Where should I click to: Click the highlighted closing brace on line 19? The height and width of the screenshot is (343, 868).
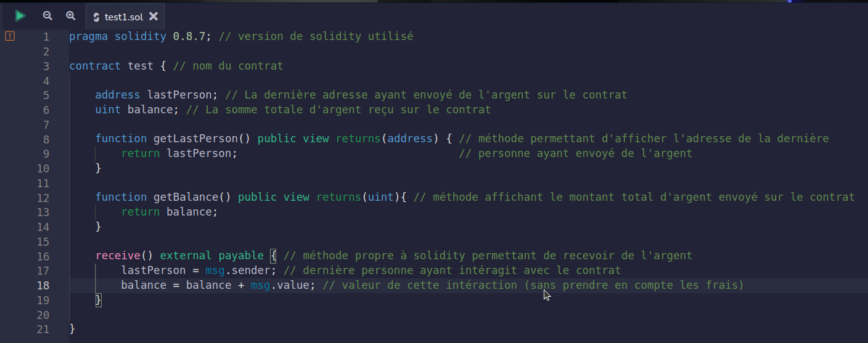click(x=98, y=300)
